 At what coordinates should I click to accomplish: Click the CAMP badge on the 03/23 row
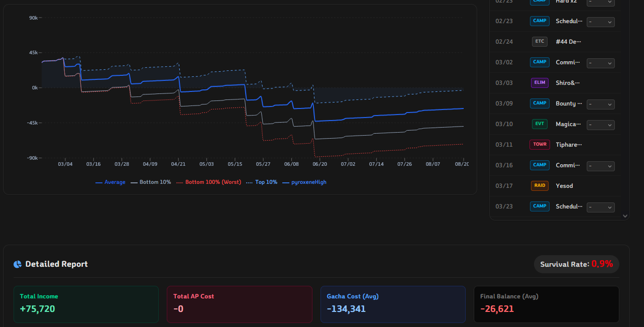[x=540, y=206]
